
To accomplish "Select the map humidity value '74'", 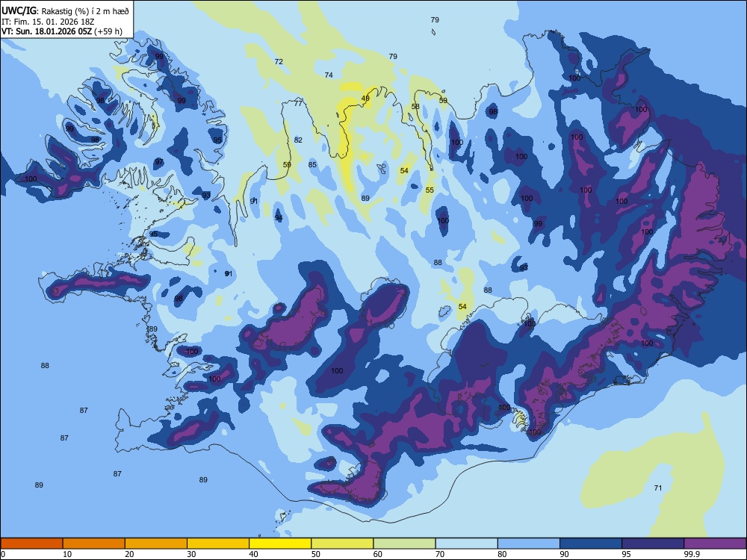I will pyautogui.click(x=329, y=75).
